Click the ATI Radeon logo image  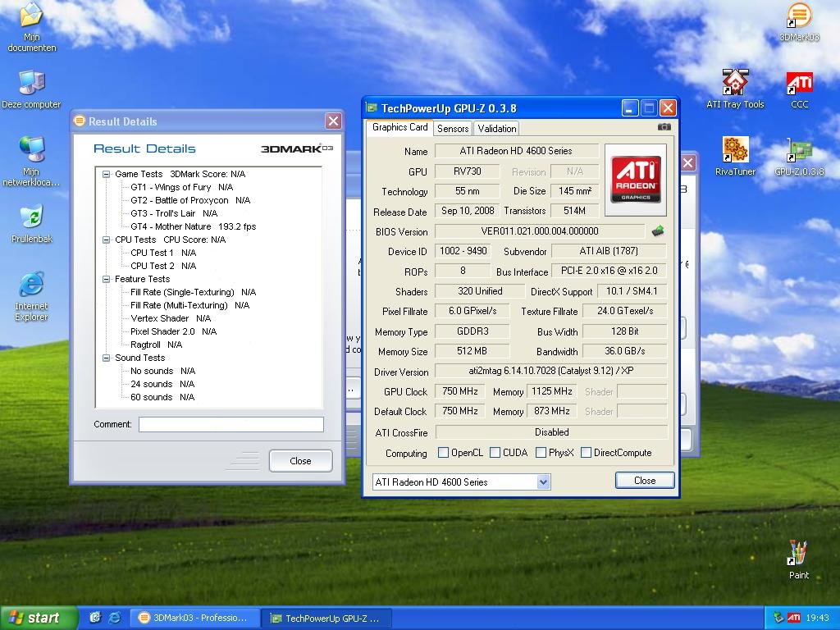tap(636, 180)
